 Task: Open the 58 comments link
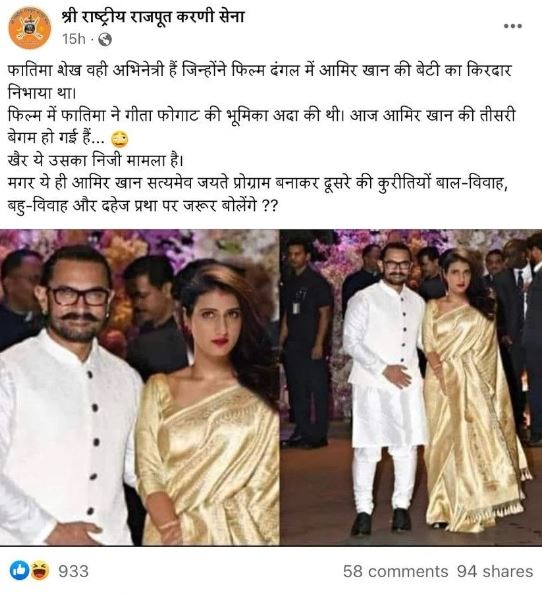pyautogui.click(x=395, y=571)
